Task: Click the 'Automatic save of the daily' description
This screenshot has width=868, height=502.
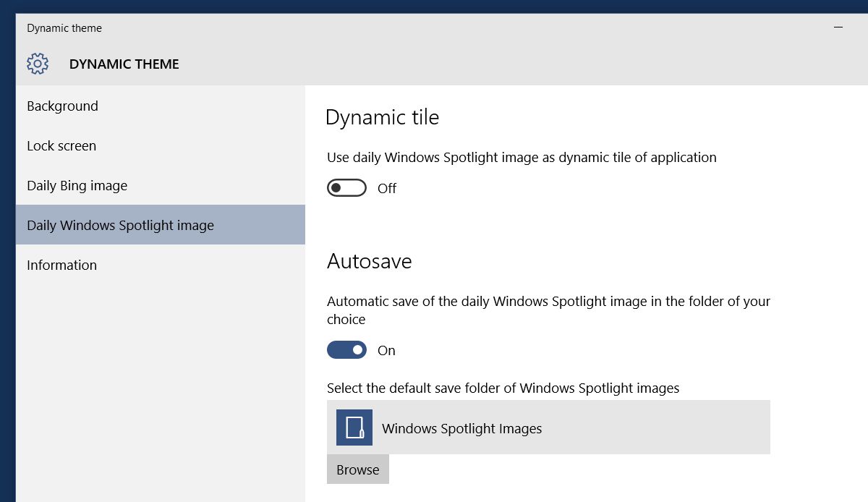Action: pyautogui.click(x=548, y=310)
